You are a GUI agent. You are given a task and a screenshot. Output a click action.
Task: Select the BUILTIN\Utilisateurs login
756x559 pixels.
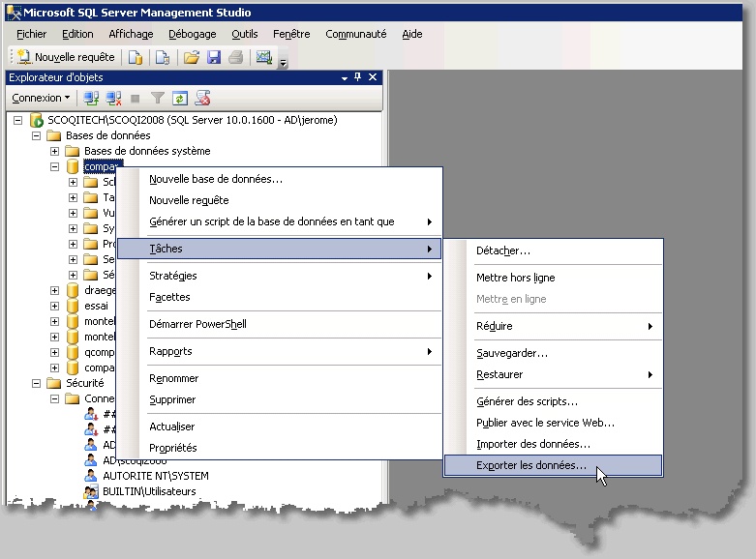[149, 491]
